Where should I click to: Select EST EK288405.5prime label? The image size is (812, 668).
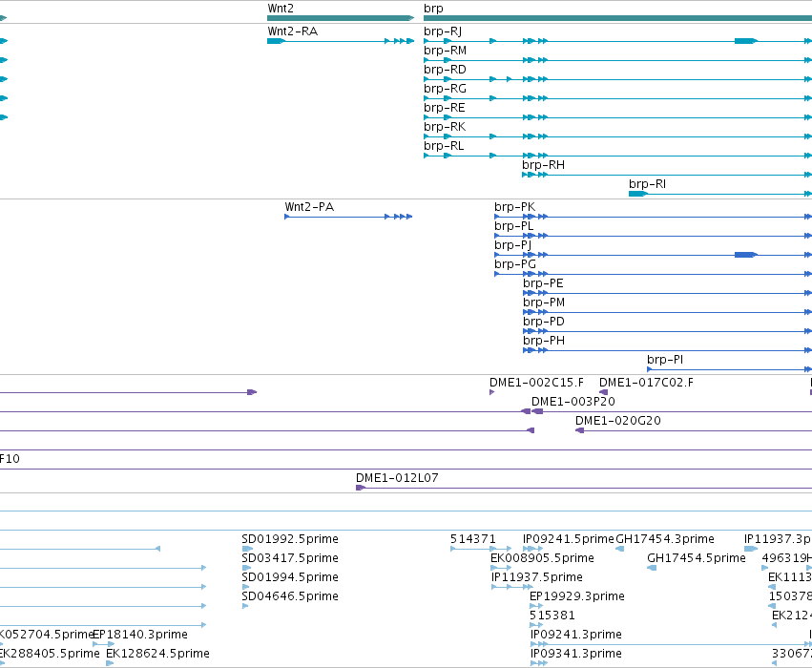[x=50, y=654]
